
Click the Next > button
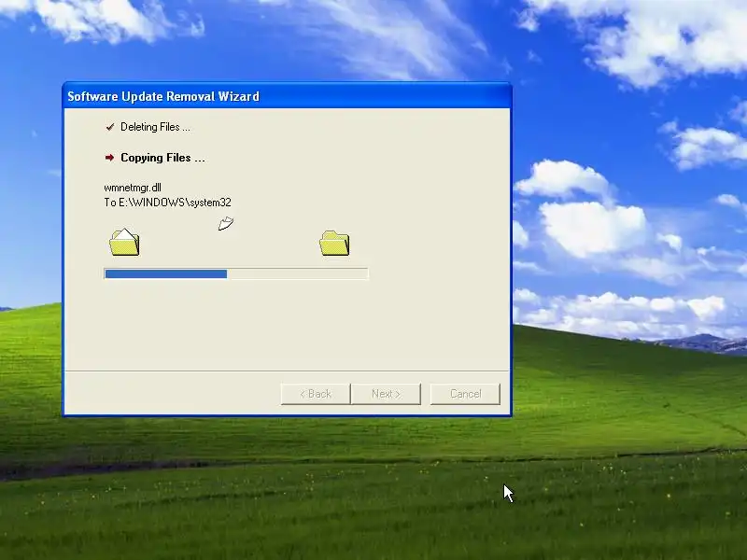click(386, 394)
